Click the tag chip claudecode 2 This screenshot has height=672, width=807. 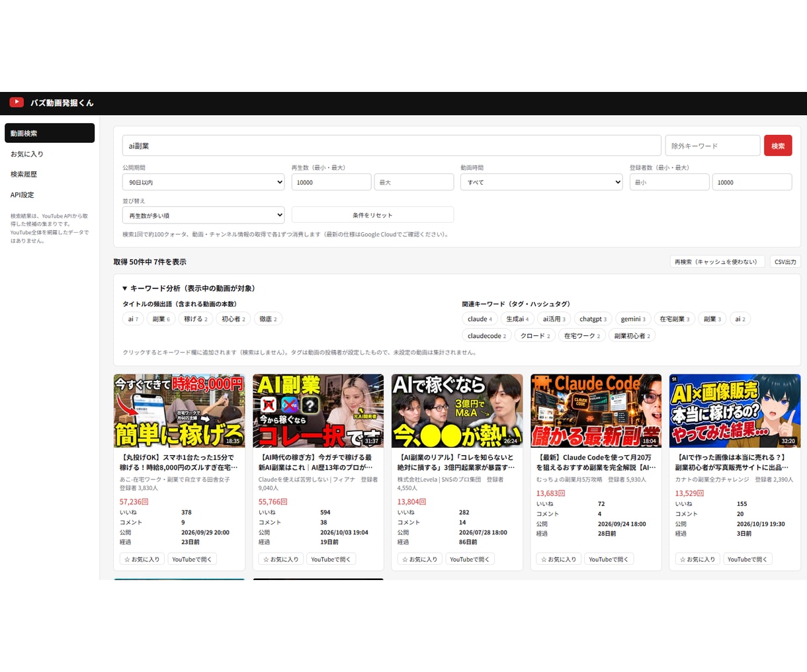click(486, 336)
